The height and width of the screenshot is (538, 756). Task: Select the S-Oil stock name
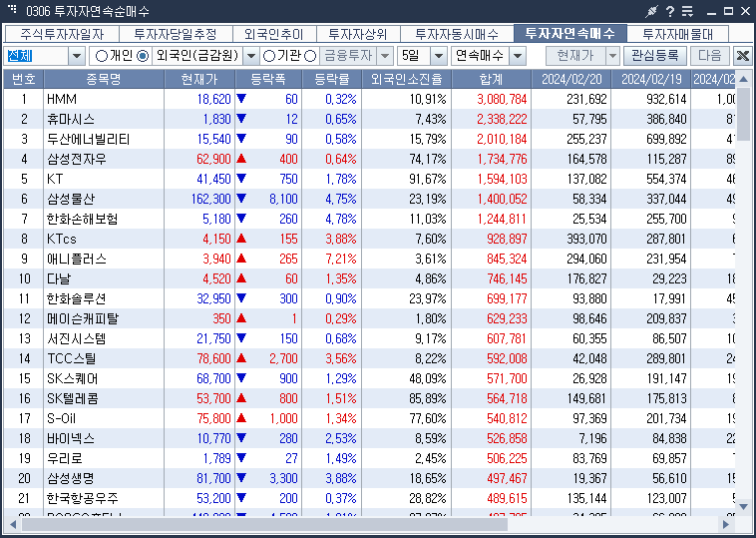[x=62, y=418]
